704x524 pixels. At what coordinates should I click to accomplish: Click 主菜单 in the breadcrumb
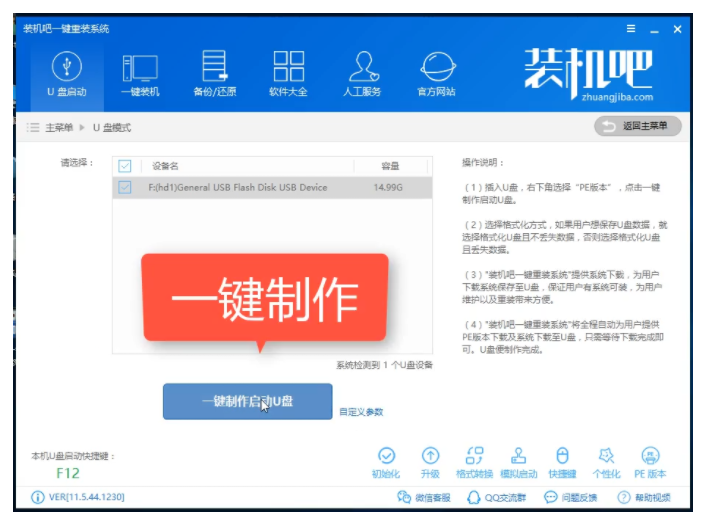[59, 127]
